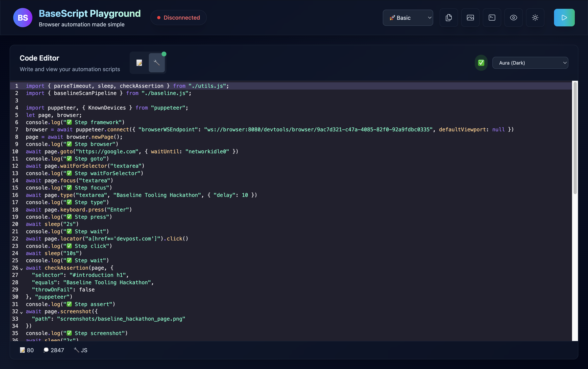Run script with the play button
The width and height of the screenshot is (588, 369).
[564, 18]
